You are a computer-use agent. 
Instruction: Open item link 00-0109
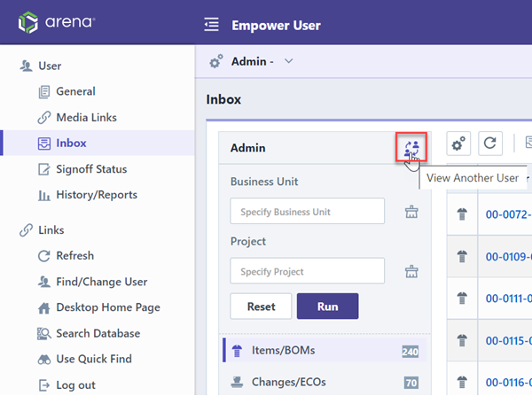click(x=508, y=257)
